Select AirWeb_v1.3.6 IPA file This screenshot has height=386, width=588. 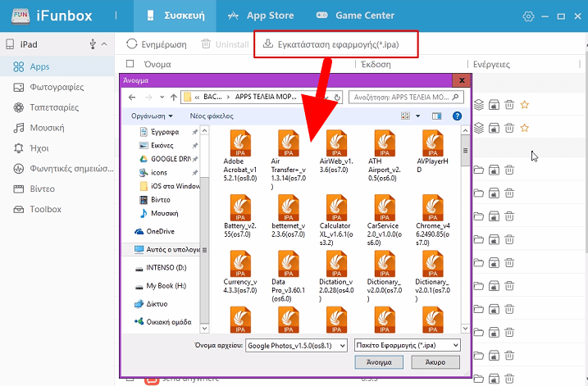[336, 152]
